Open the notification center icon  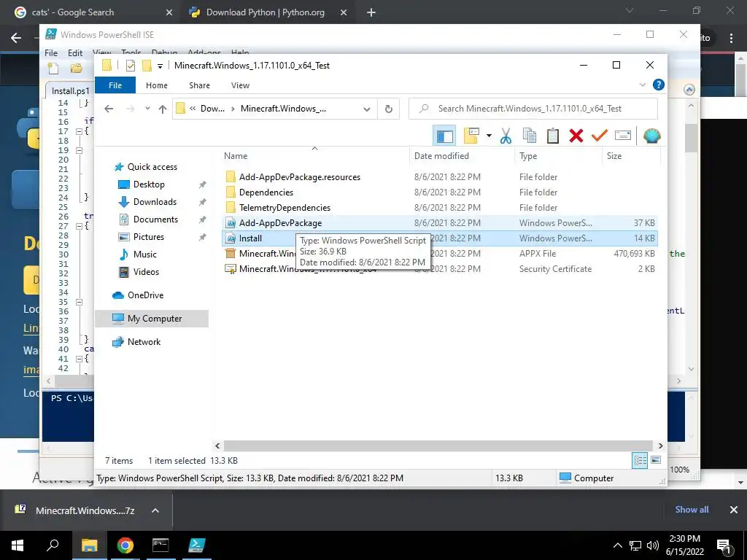pos(724,545)
